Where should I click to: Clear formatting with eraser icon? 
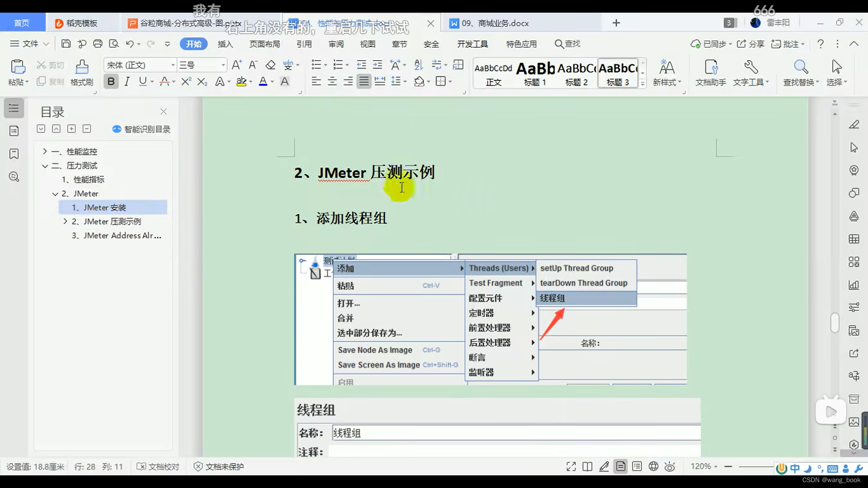(x=270, y=65)
